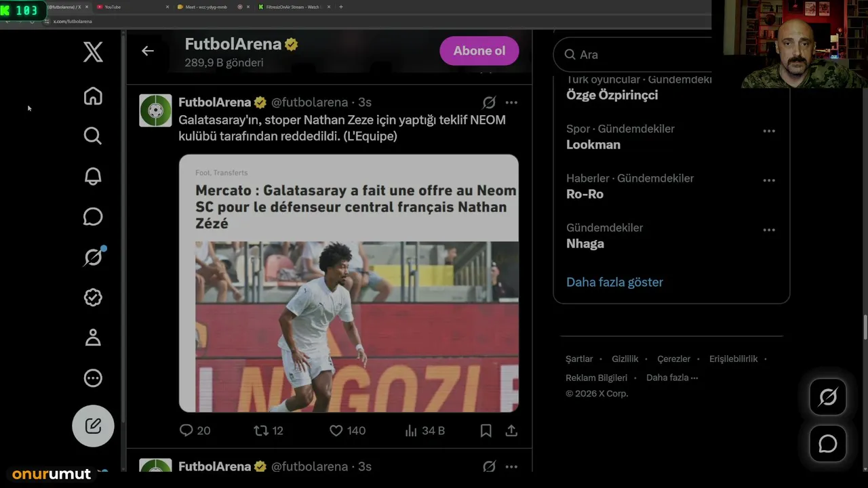The width and height of the screenshot is (868, 488).
Task: Click the 3s timestamp on the Nathan Zeze tweet
Action: click(x=365, y=102)
